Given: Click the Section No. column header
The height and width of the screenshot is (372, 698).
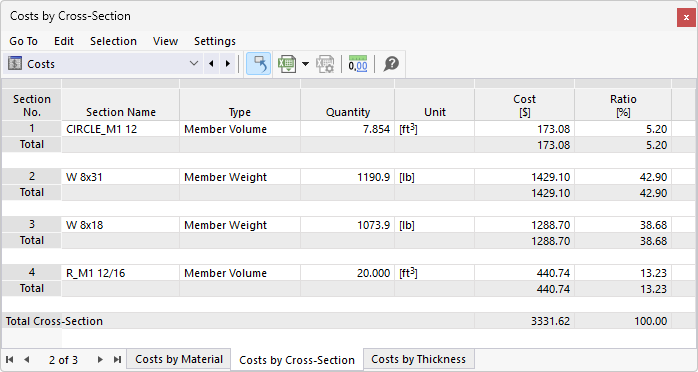Looking at the screenshot, I should (32, 105).
